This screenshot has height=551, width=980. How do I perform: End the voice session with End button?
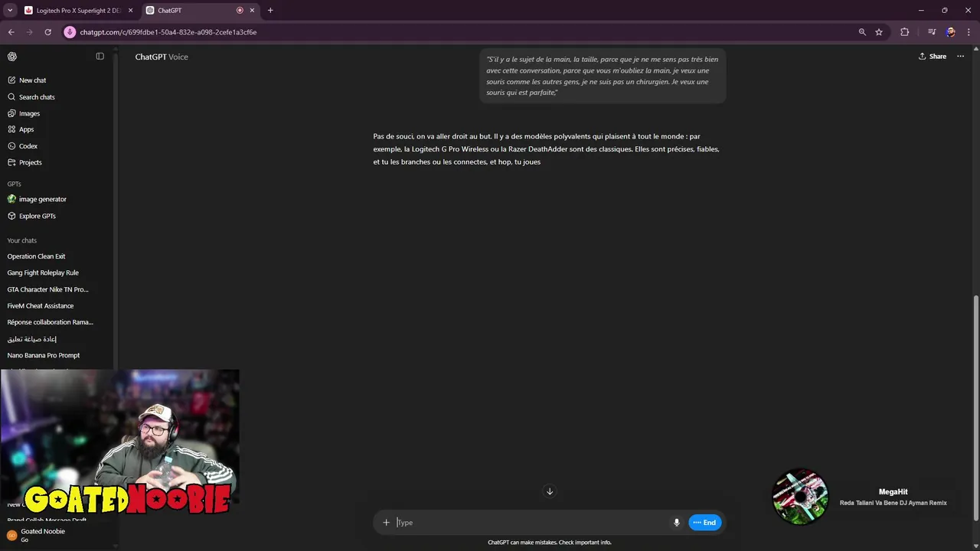[x=705, y=523]
